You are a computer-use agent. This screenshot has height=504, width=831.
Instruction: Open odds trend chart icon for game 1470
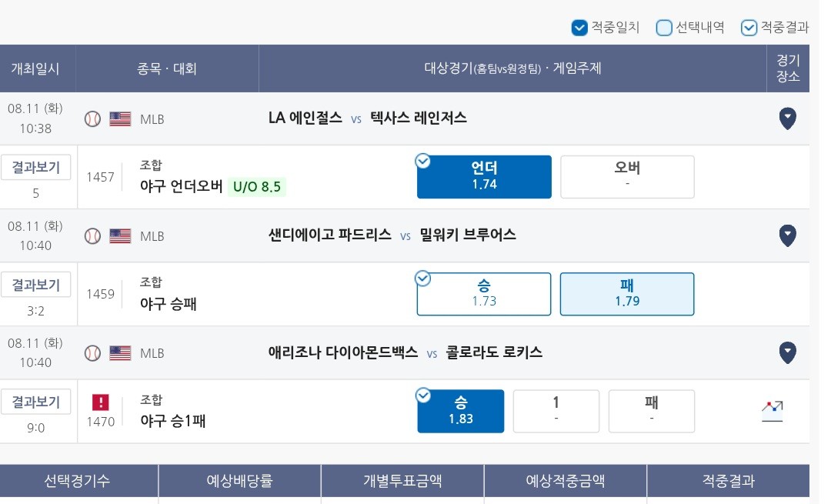(x=773, y=411)
